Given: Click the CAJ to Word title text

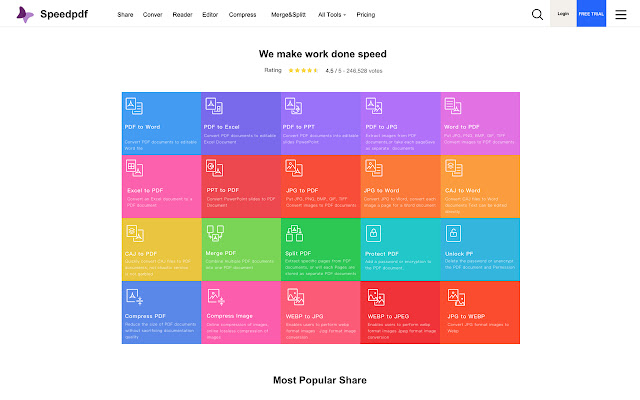Looking at the screenshot, I should (x=462, y=190).
